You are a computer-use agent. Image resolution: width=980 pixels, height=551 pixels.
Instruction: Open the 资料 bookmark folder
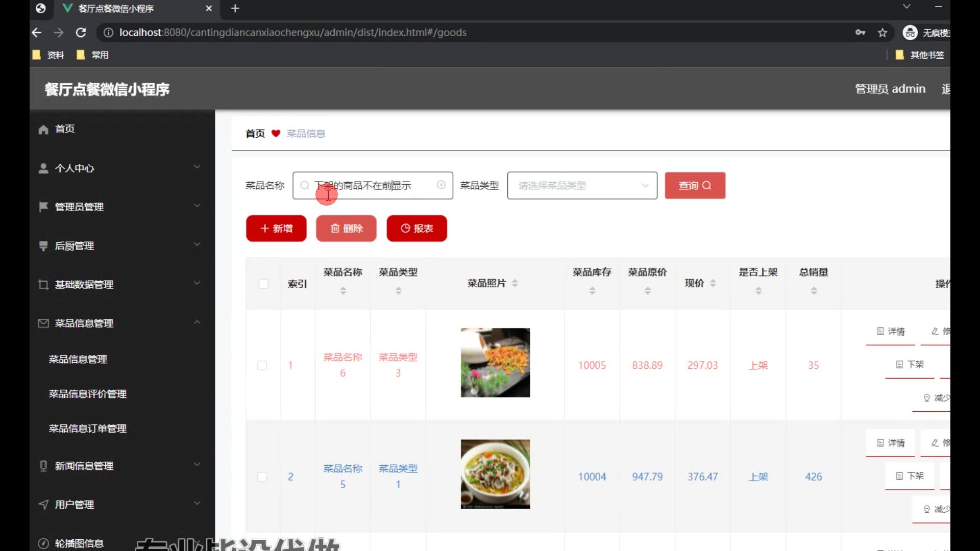point(48,55)
